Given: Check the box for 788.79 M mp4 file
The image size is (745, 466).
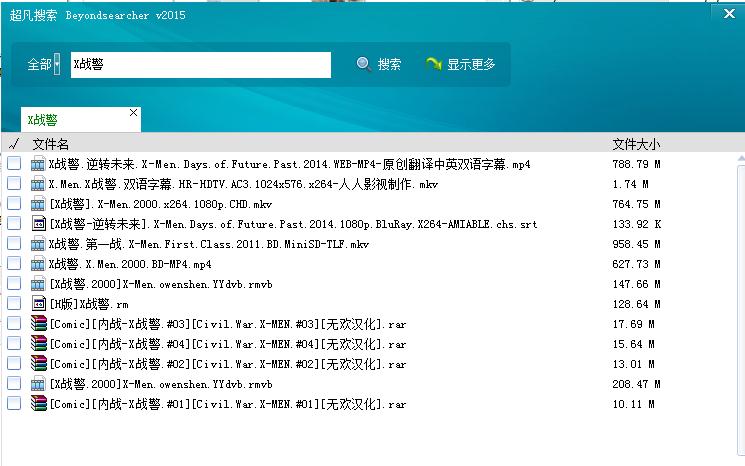Looking at the screenshot, I should click(x=14, y=163).
